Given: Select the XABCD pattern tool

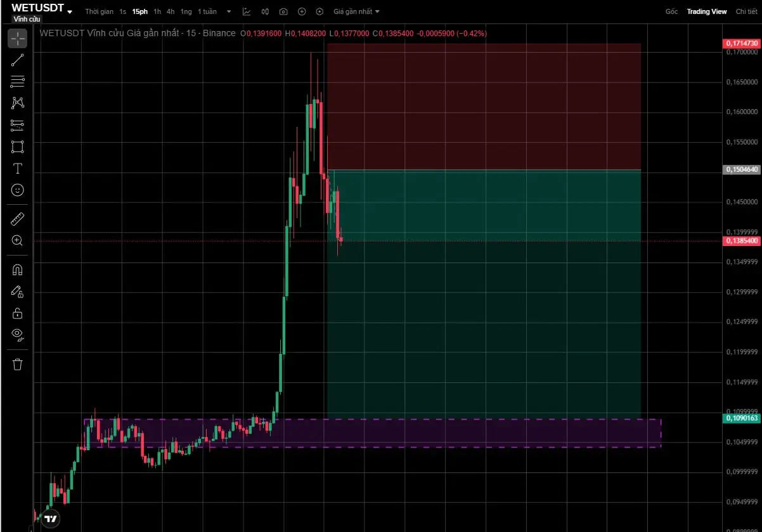Looking at the screenshot, I should click(x=17, y=103).
